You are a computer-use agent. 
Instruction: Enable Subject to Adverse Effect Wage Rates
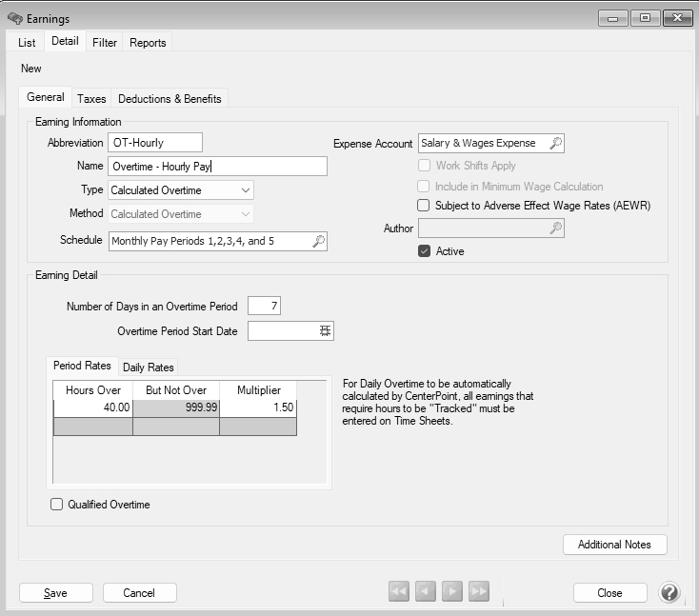click(424, 206)
